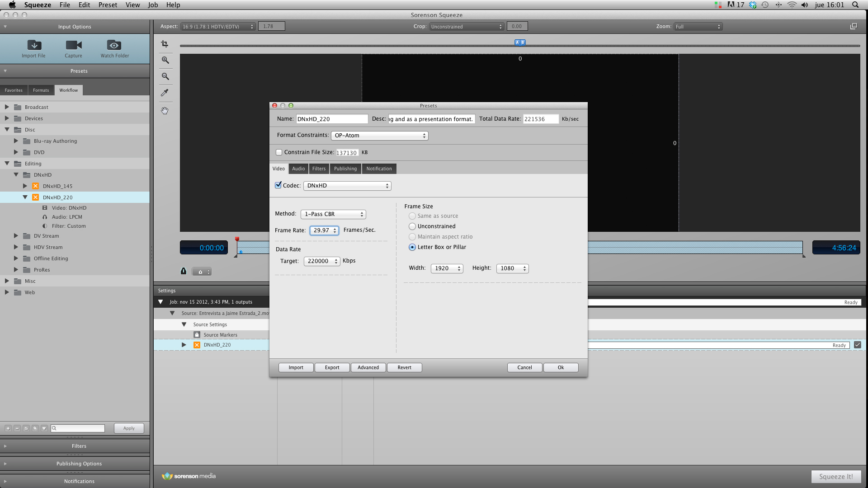Click the Import button in Presets dialog
This screenshot has height=488, width=868.
point(296,368)
